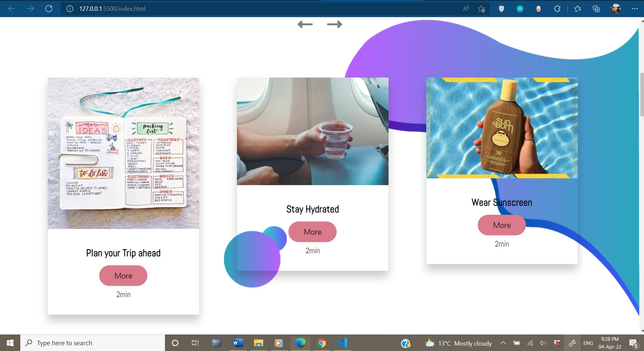Click the 'Wear Sunscreen' title
This screenshot has width=644, height=351.
click(x=502, y=203)
